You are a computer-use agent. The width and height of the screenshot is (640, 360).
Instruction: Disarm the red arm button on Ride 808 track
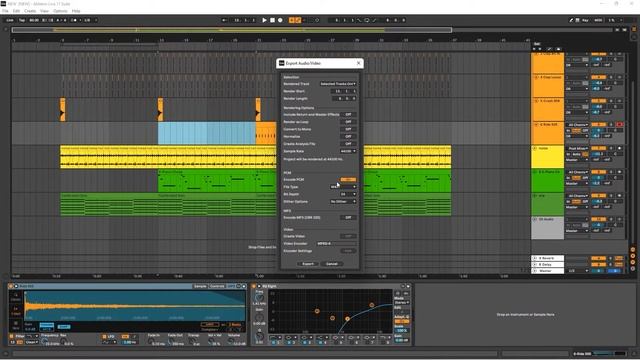(x=620, y=124)
